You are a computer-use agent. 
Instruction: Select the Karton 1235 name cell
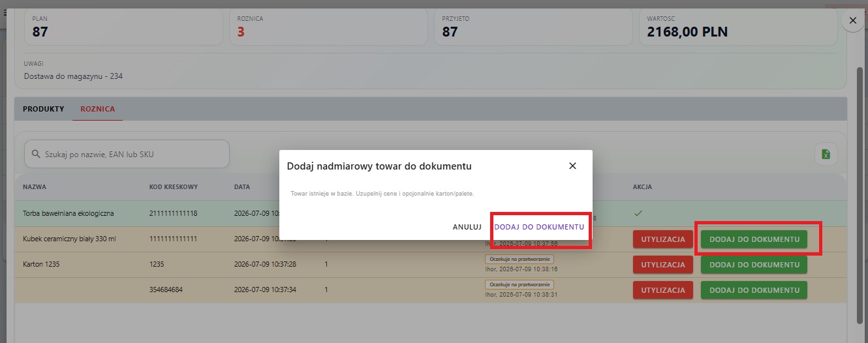click(40, 265)
